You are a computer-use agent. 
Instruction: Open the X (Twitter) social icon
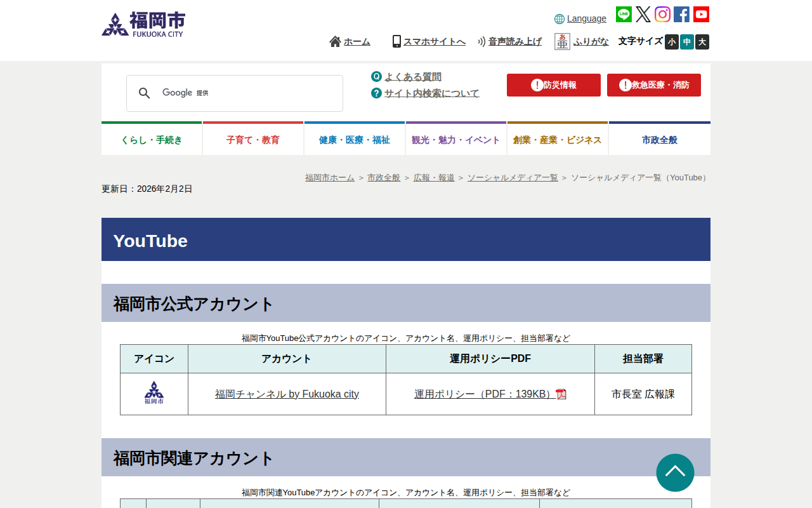pyautogui.click(x=643, y=15)
